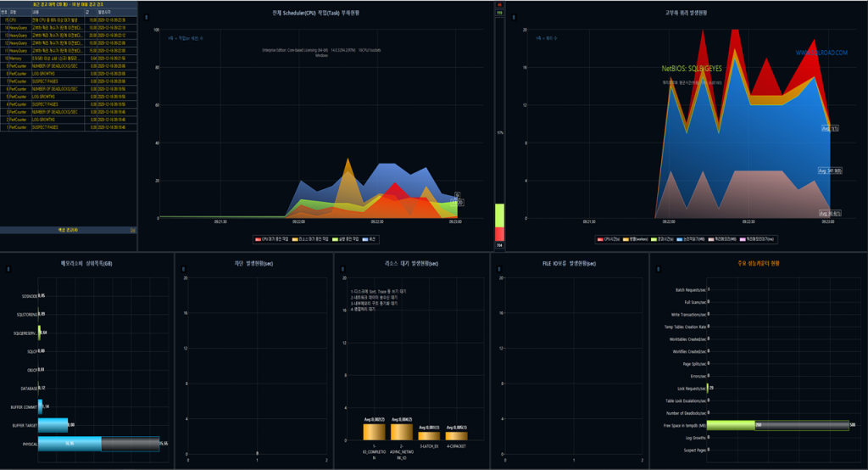Click the 2-ASYNC_NETWORK_IO wait bar

(x=402, y=432)
